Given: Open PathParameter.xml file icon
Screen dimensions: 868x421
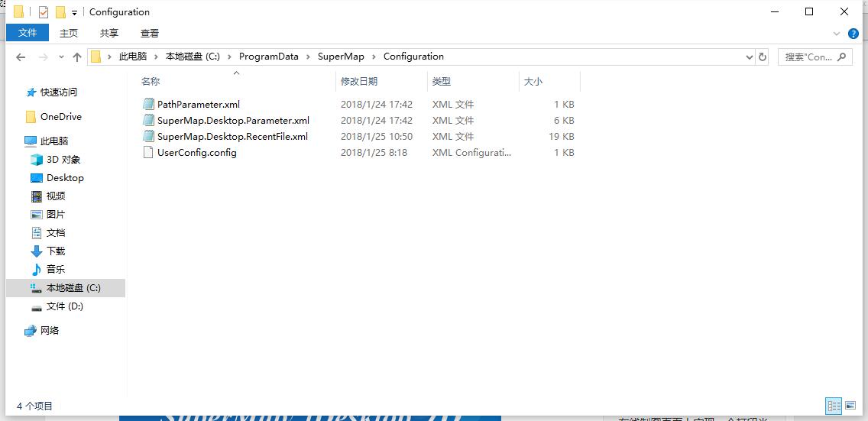Looking at the screenshot, I should (147, 104).
